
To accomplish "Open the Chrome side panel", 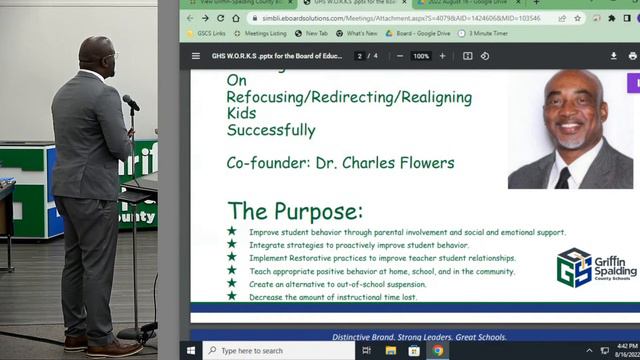I will [627, 18].
